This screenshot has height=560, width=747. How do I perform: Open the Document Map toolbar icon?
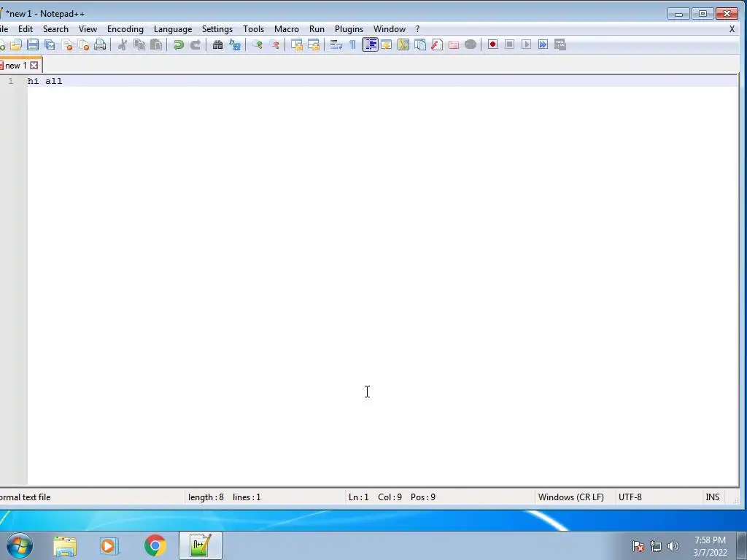pyautogui.click(x=403, y=44)
